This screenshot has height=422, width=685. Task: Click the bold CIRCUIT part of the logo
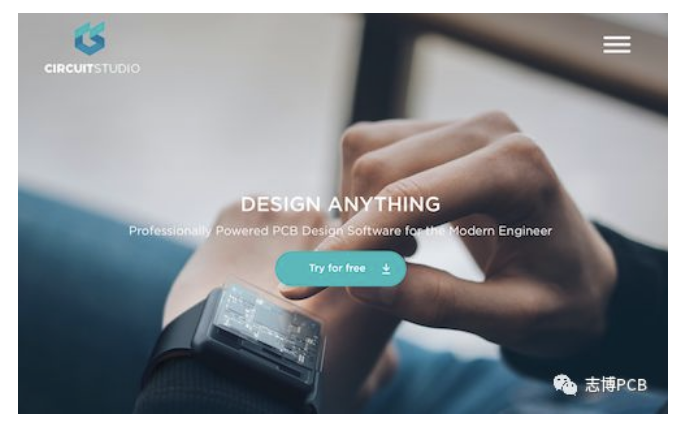coord(69,69)
